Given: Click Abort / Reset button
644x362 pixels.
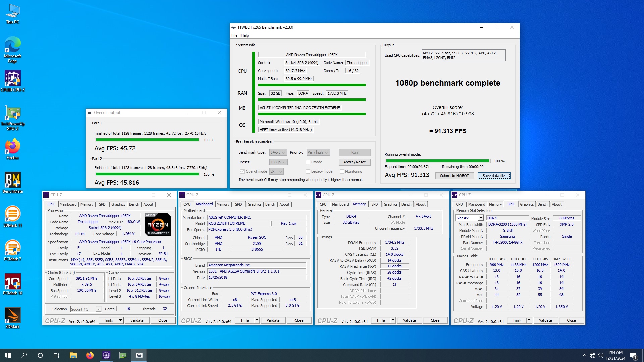Looking at the screenshot, I should click(355, 162).
